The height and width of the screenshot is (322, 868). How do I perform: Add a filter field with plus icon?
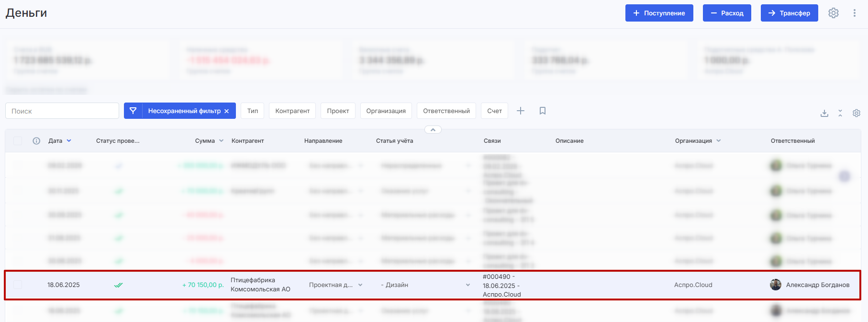point(521,111)
